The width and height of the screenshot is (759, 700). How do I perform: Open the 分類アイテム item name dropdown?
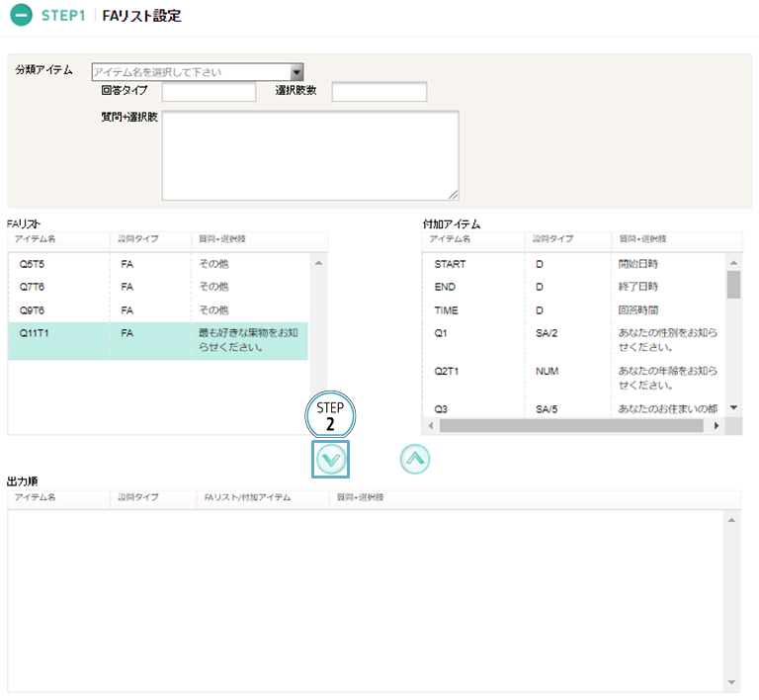click(x=198, y=72)
